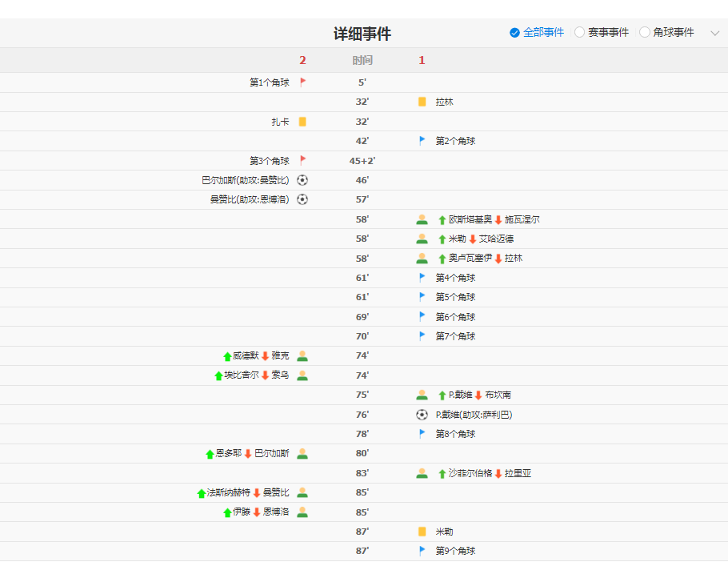
Task: Click text 巴尔加斯(助攻:曼赞比)
Action: click(246, 180)
